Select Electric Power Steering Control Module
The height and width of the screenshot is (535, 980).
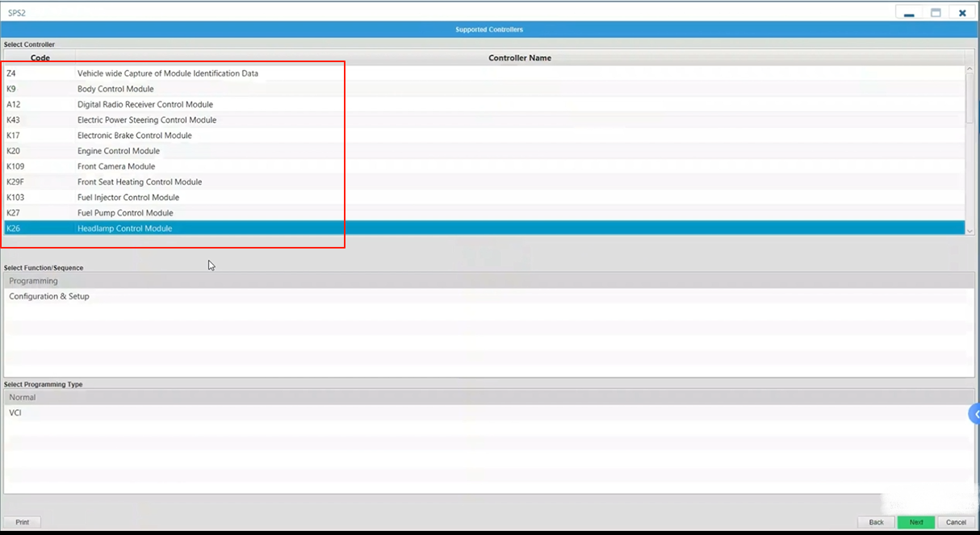coord(147,120)
